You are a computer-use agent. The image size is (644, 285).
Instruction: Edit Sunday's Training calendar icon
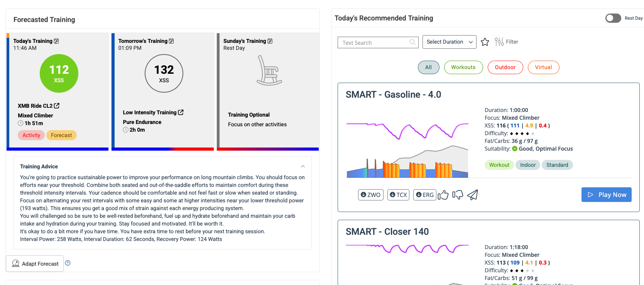click(x=270, y=41)
